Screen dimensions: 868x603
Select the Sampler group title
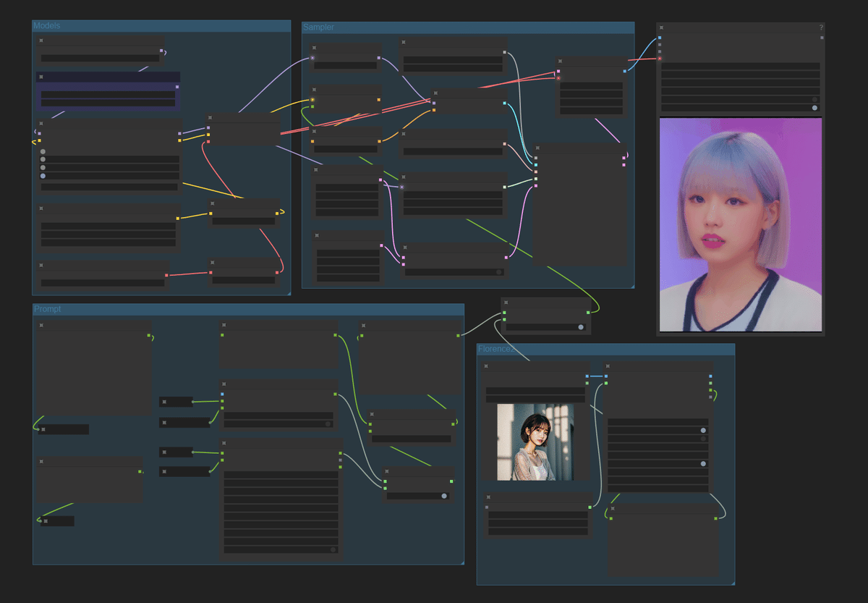click(x=318, y=28)
